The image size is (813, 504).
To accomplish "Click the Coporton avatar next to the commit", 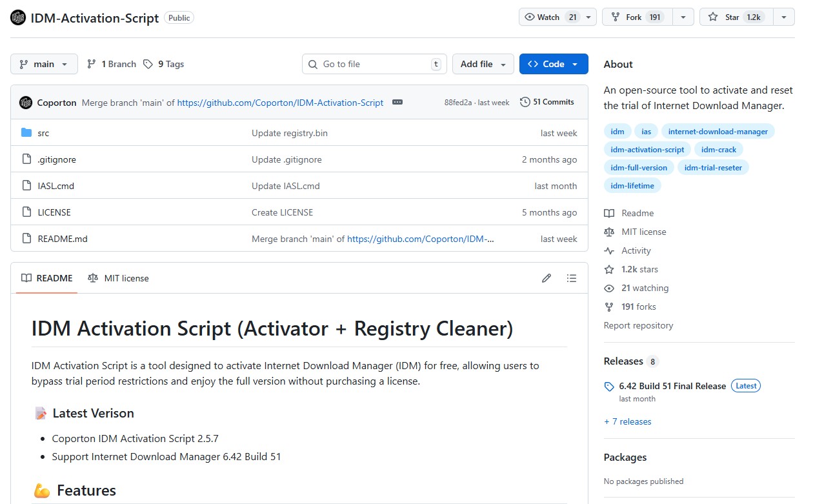I will 26,102.
